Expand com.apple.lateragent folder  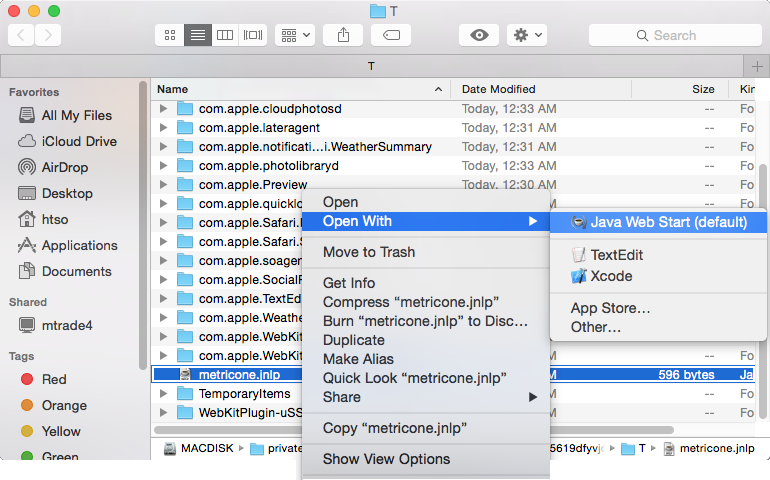tap(164, 128)
